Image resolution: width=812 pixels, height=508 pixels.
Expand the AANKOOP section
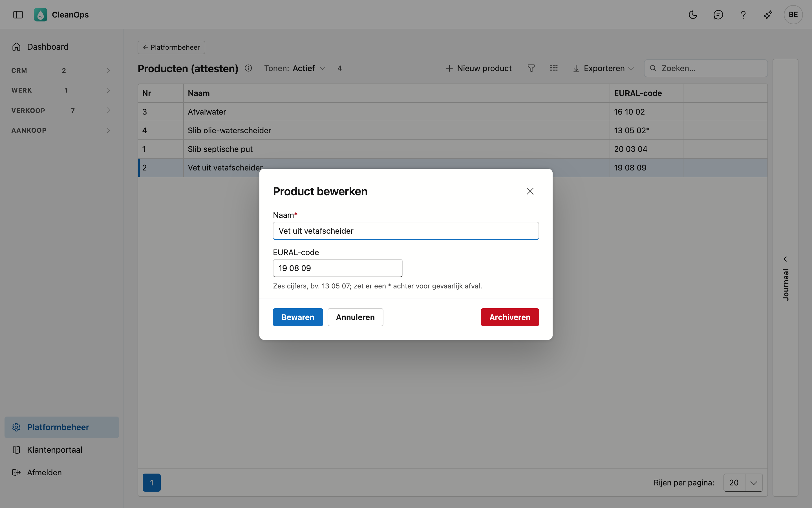point(62,130)
